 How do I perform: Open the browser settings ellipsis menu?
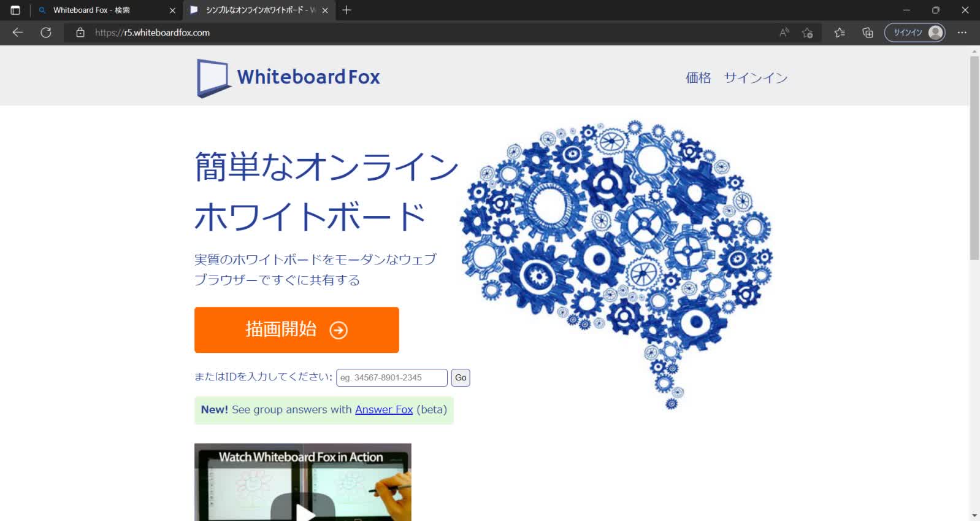pos(962,33)
